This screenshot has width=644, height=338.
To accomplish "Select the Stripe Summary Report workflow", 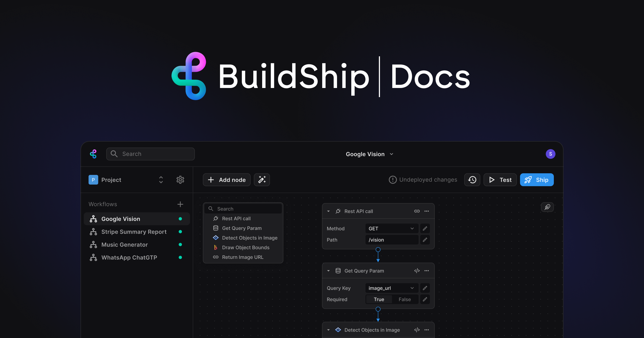I will (x=134, y=232).
